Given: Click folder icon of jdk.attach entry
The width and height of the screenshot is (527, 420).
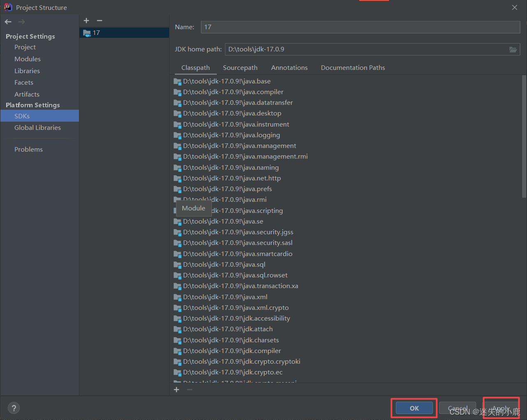Looking at the screenshot, I should 177,329.
